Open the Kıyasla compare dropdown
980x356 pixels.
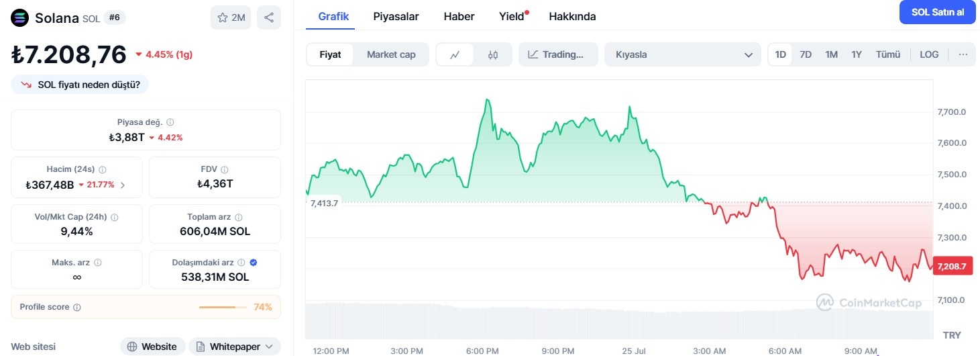click(x=683, y=54)
